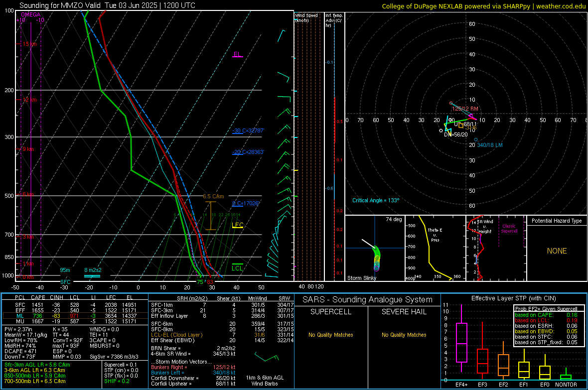Click the 95m effective inflow label
This screenshot has height=390, width=588.
pos(65,270)
